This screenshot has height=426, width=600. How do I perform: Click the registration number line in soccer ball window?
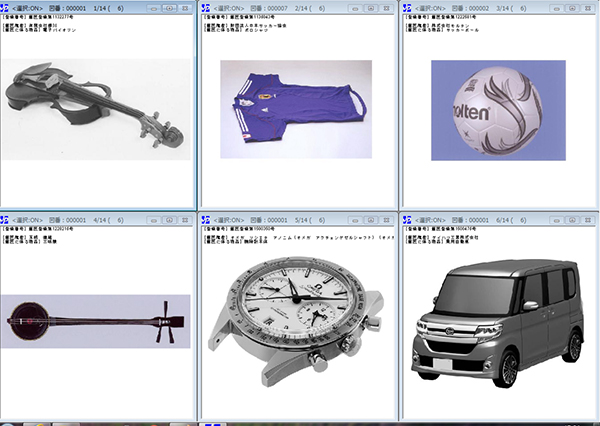(x=441, y=17)
